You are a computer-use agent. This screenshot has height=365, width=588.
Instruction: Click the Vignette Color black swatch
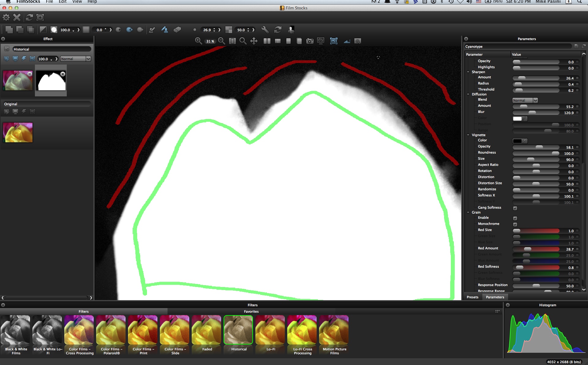pyautogui.click(x=517, y=141)
